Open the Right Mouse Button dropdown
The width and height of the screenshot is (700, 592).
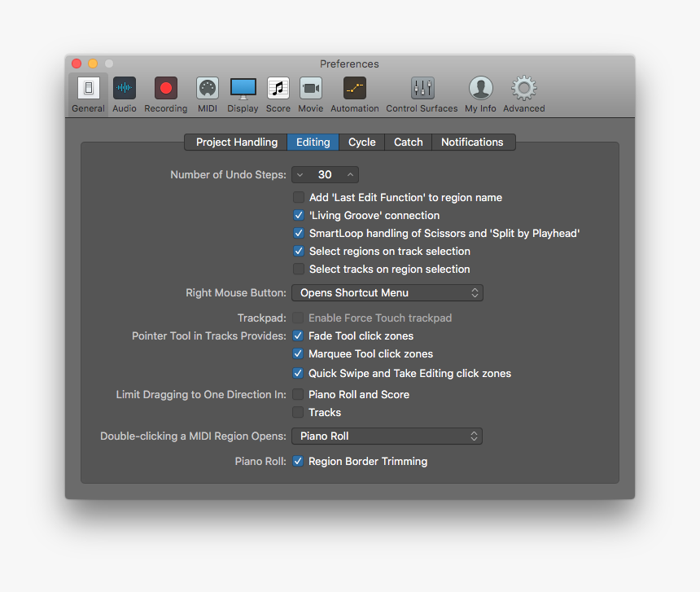(x=387, y=292)
